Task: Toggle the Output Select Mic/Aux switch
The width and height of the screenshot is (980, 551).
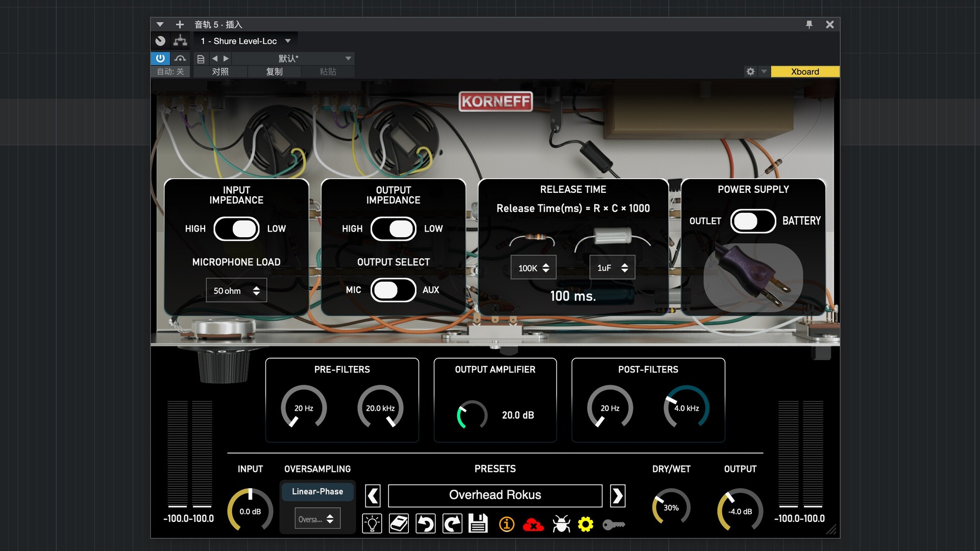Action: [393, 290]
